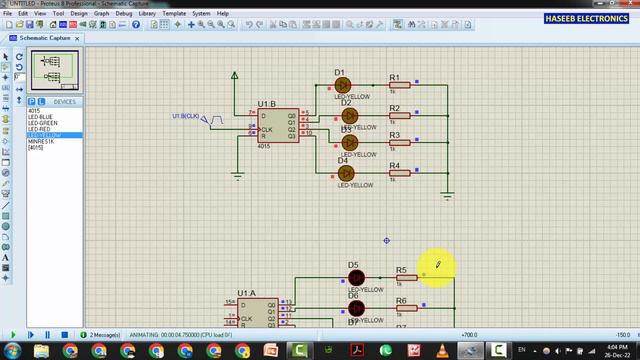Open the System menu
The width and height of the screenshot is (640, 360).
(x=201, y=13)
